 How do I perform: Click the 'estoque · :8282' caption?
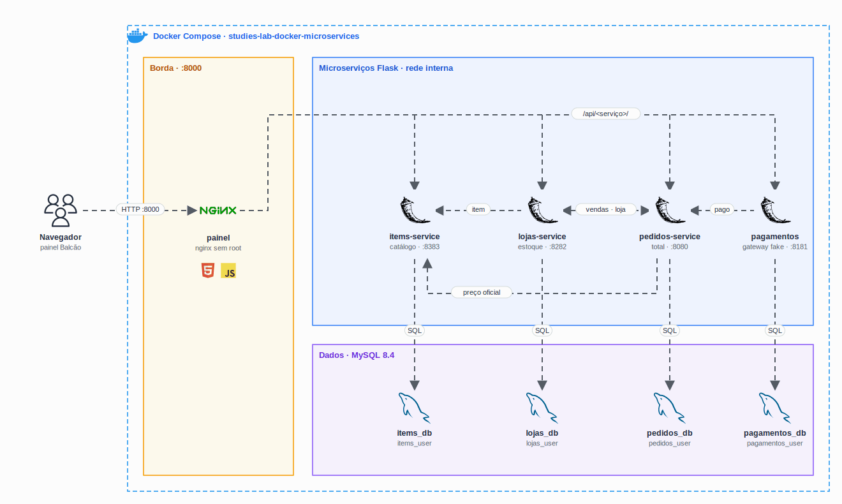(x=542, y=247)
